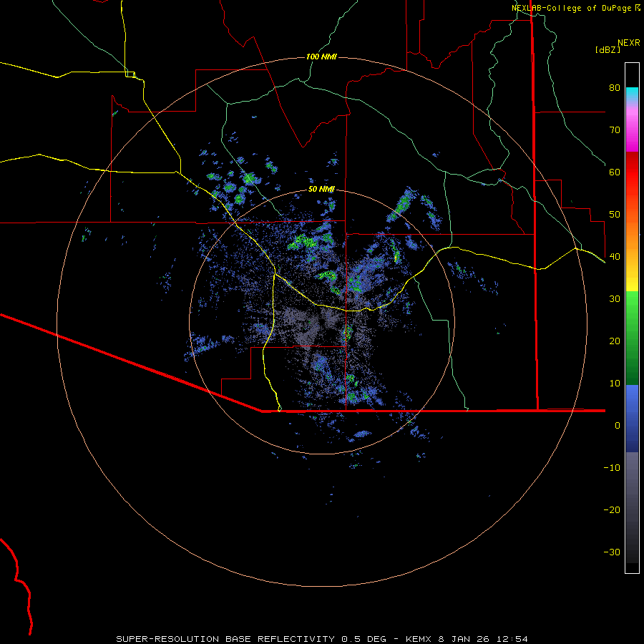
Task: Click the cyan top band of color bar
Action: pyautogui.click(x=632, y=92)
